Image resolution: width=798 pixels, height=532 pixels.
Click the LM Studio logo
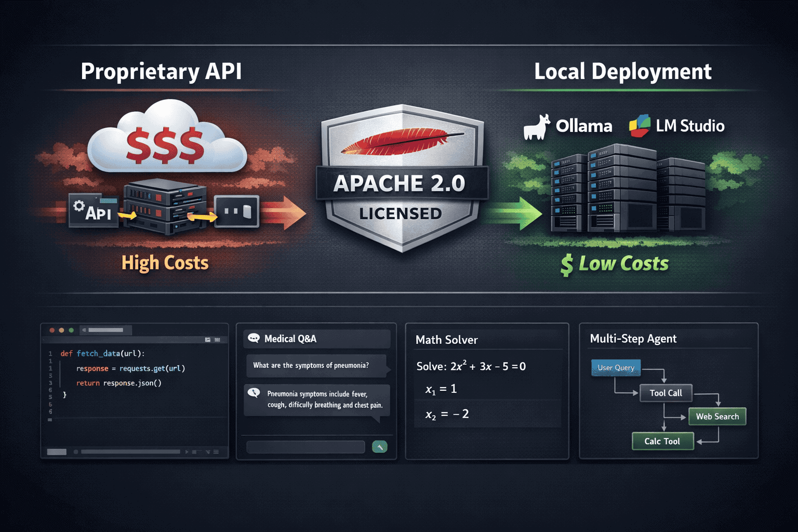point(640,126)
